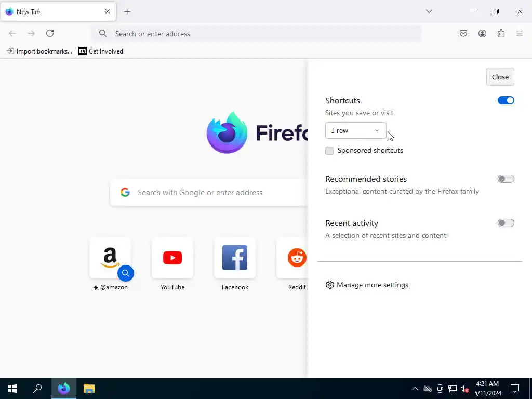Open File Explorer from taskbar

point(89,389)
